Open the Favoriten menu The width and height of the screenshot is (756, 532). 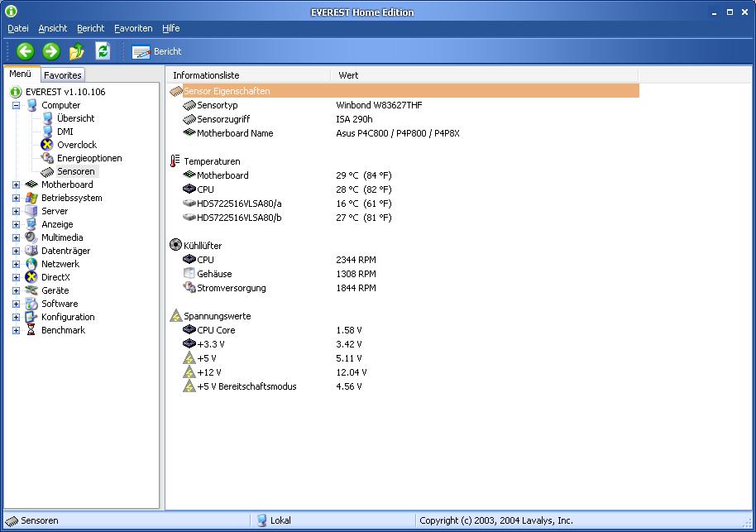[x=133, y=28]
